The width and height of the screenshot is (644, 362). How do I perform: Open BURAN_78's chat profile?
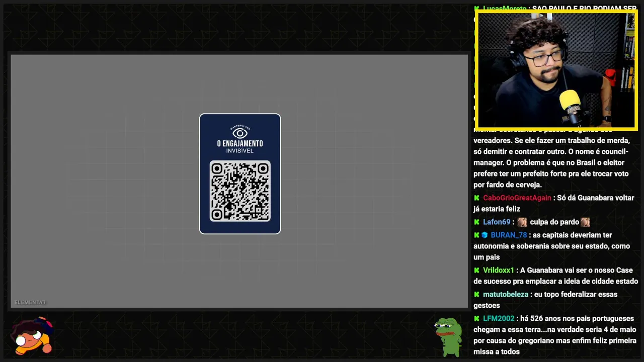click(509, 235)
